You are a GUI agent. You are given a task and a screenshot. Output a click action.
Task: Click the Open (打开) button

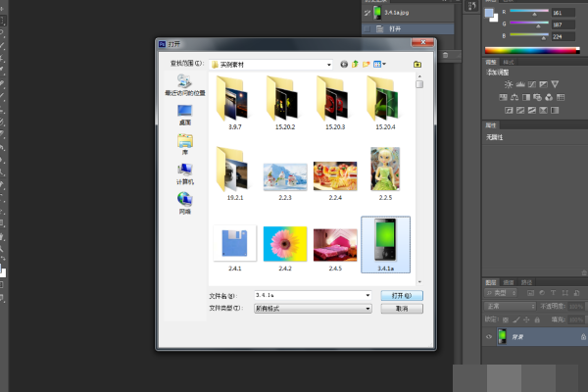tap(402, 296)
